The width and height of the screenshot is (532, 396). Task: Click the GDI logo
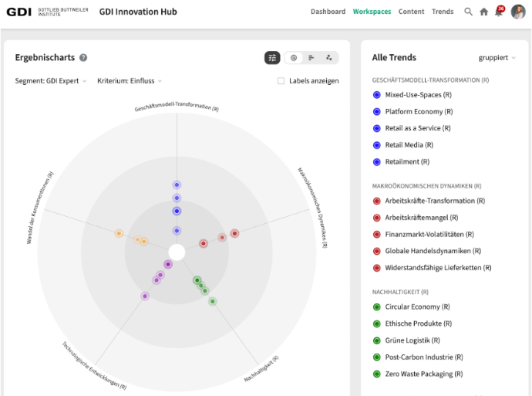(x=19, y=12)
